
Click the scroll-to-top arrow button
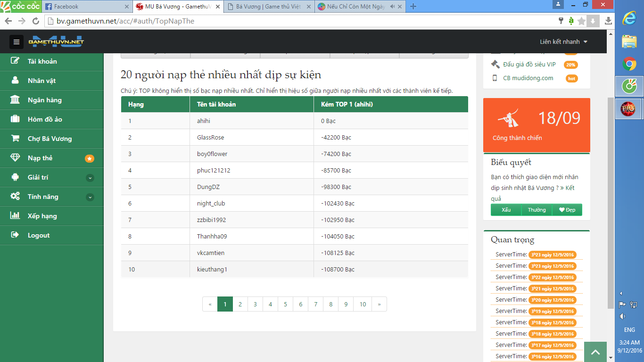(595, 352)
